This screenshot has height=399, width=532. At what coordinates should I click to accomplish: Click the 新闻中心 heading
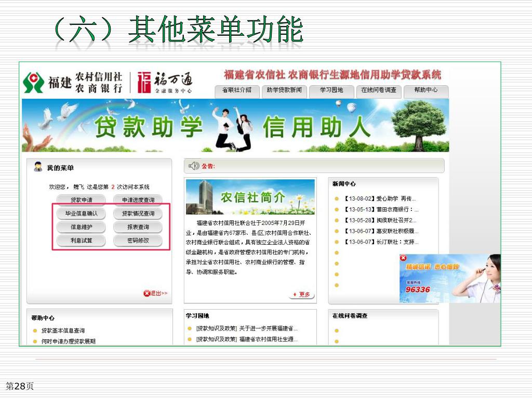tap(344, 183)
